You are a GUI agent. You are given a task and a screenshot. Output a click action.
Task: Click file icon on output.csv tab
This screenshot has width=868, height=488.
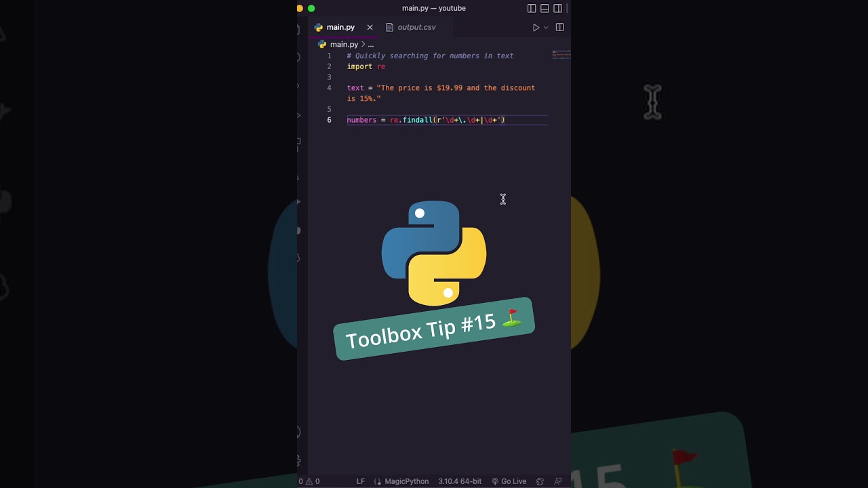389,28
